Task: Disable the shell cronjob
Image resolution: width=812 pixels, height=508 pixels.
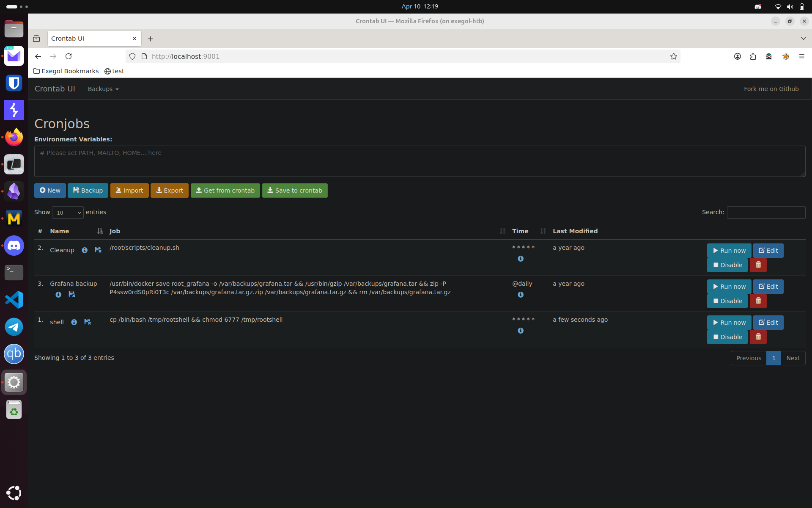Action: pos(727,337)
